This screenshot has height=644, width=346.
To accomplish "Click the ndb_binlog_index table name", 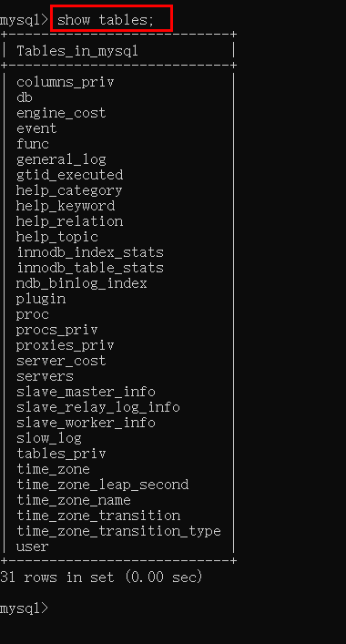I will pyautogui.click(x=81, y=283).
